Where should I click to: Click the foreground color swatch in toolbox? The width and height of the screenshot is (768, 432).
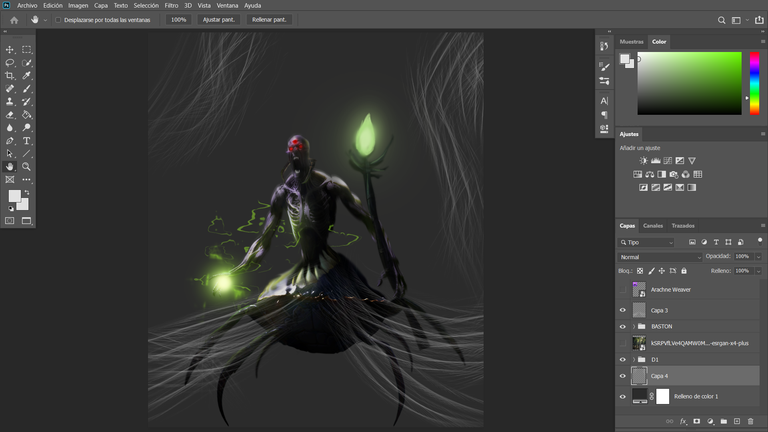click(x=14, y=196)
